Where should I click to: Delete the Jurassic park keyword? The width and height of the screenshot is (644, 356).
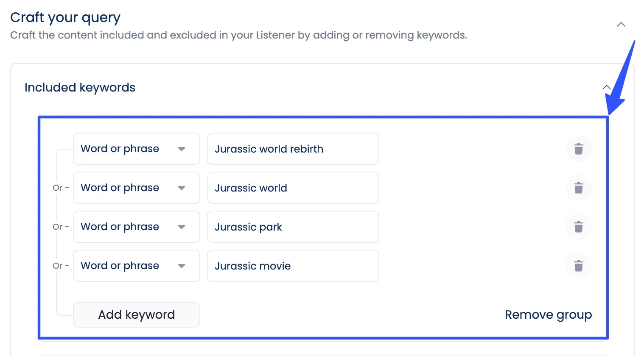579,227
